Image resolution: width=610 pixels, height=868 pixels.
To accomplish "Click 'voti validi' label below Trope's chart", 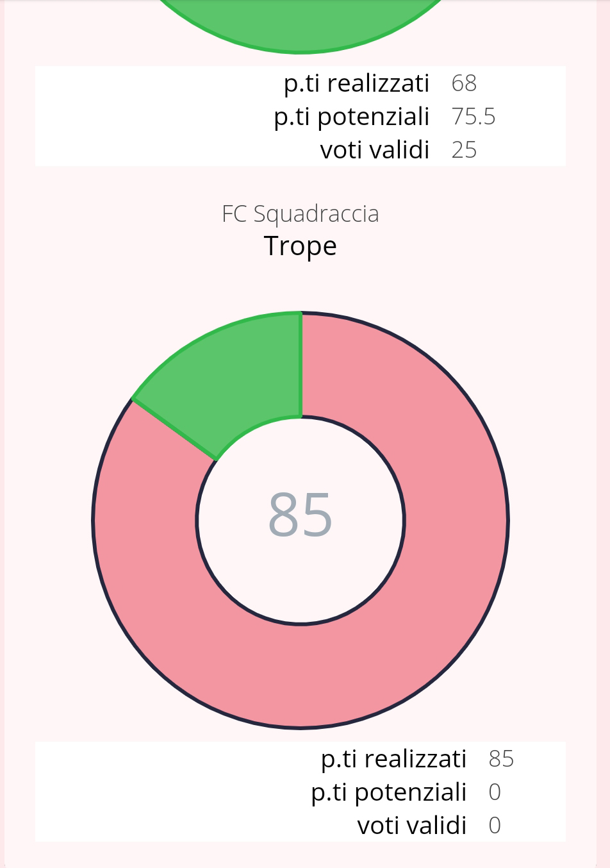I will point(411,826).
